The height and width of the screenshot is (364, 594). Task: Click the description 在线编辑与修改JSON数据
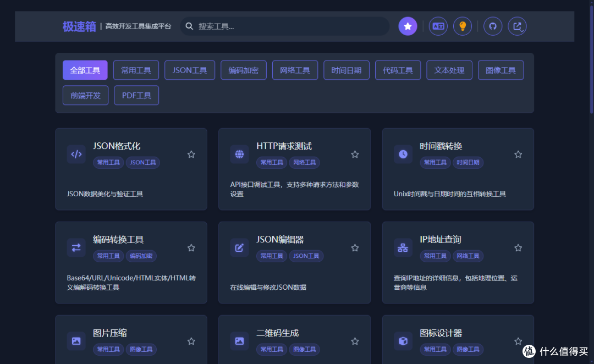tap(268, 288)
